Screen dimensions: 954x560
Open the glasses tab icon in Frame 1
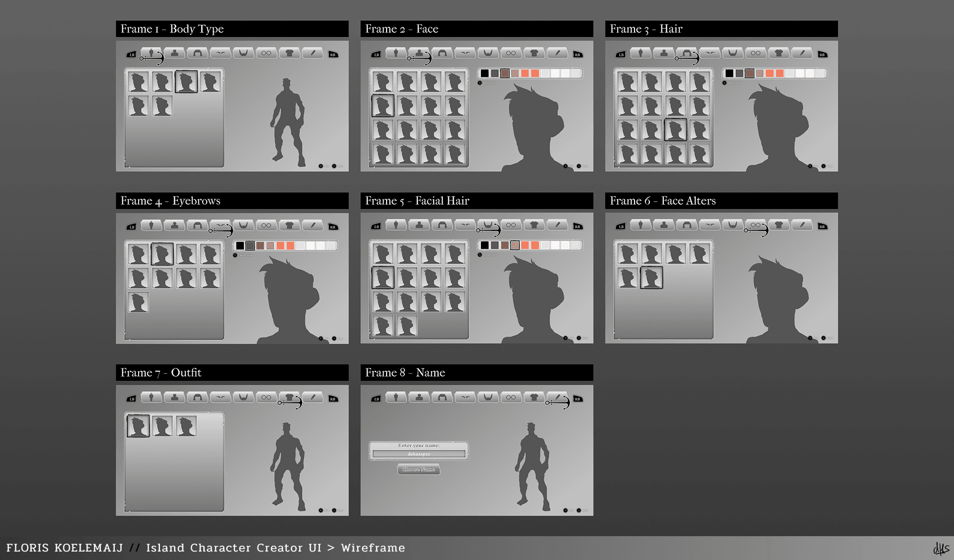pos(266,53)
